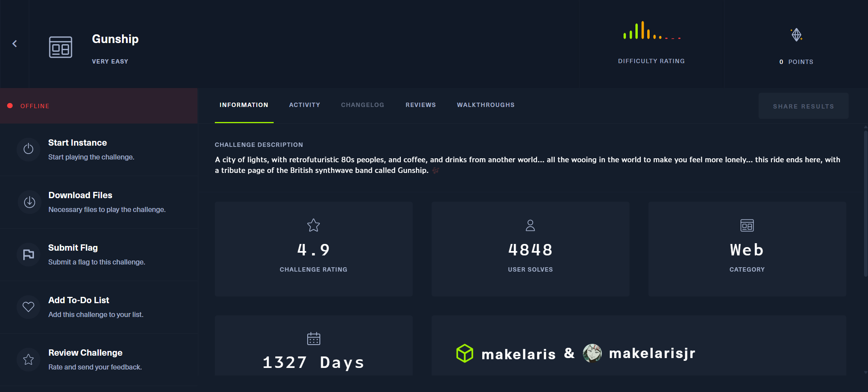Click the difficulty rating bar chart
The image size is (868, 392).
tap(652, 30)
